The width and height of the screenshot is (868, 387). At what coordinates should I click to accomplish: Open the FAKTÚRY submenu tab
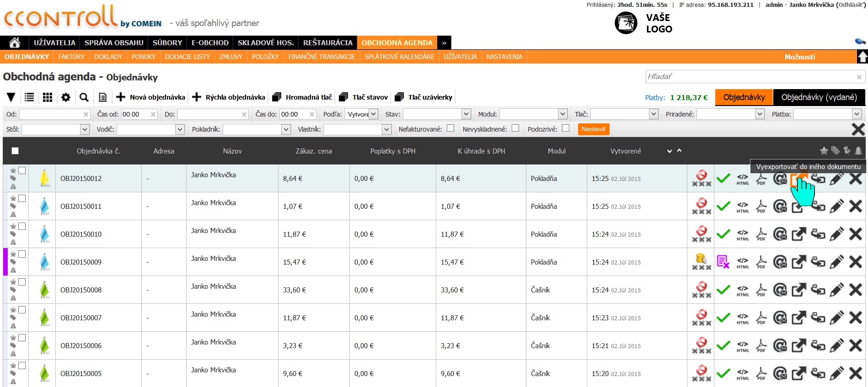71,57
